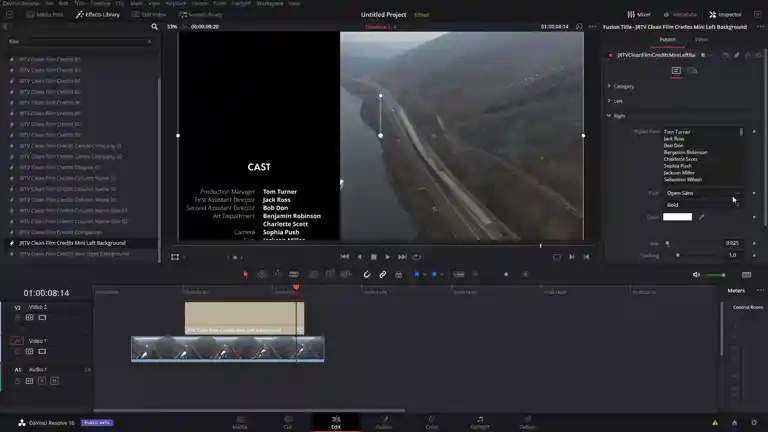Click the blue Flag icon
The height and width of the screenshot is (432, 768).
click(416, 274)
